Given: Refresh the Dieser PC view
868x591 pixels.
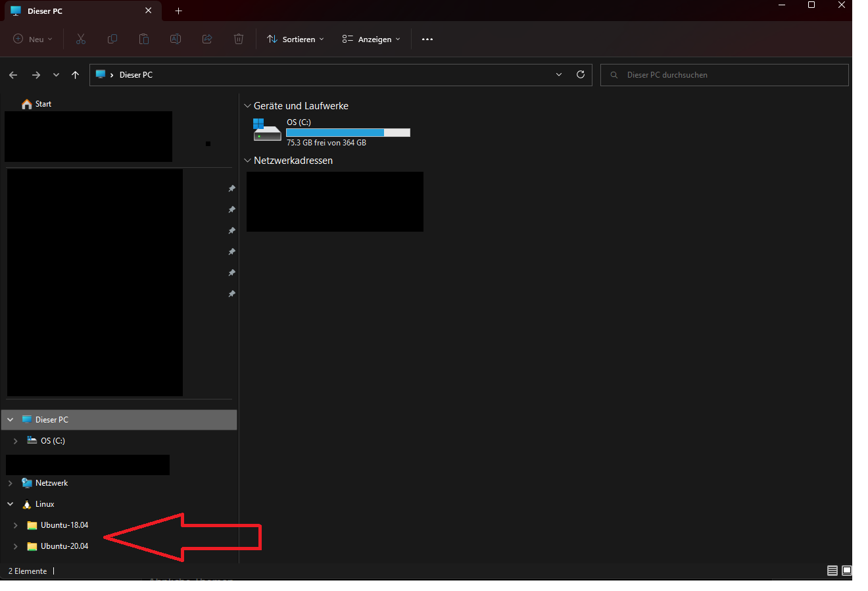Looking at the screenshot, I should coord(581,74).
